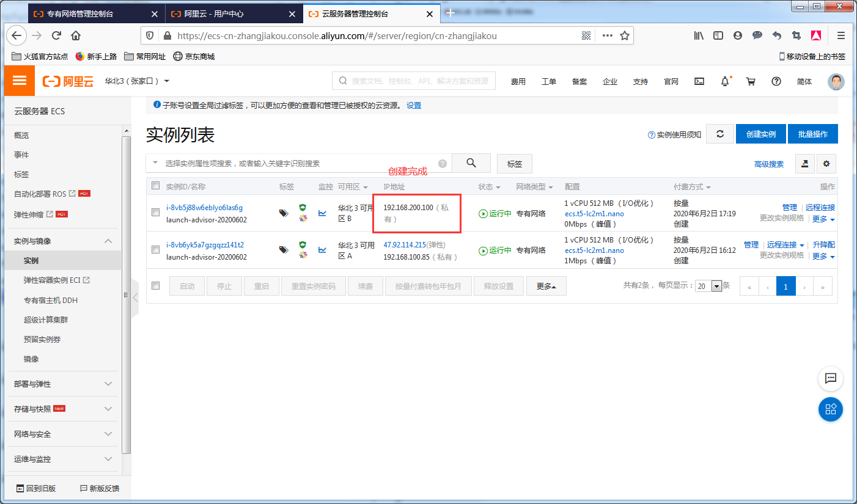Click the green security shield on the first instance

pyautogui.click(x=303, y=208)
